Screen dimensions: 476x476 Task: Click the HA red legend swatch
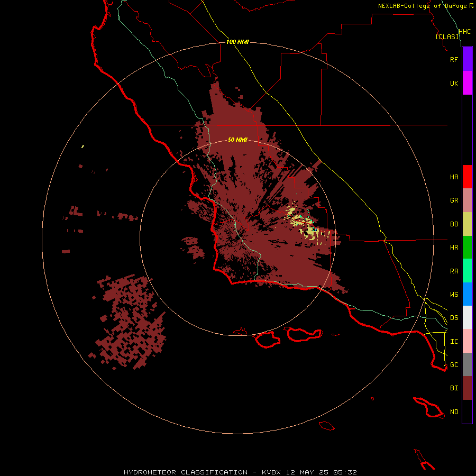(467, 177)
